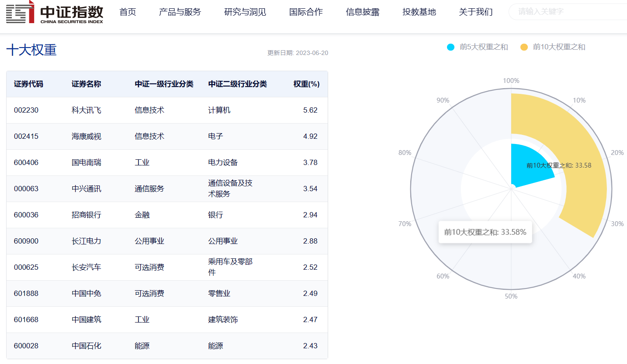Open the 关于我们 page
Image resolution: width=627 pixels, height=364 pixels.
(x=476, y=12)
